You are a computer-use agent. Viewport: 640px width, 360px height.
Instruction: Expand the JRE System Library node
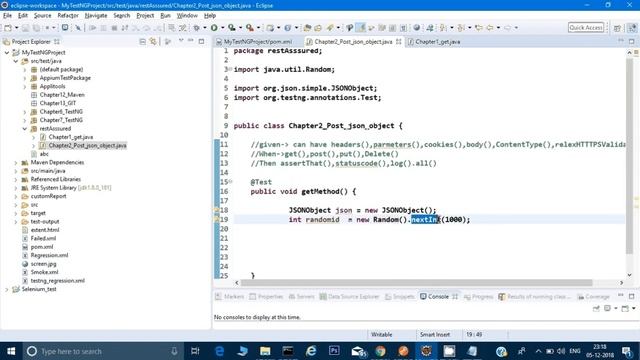point(16,188)
